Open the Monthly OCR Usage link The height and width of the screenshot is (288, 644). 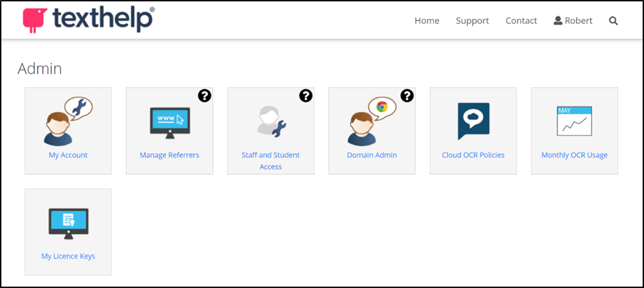click(574, 156)
